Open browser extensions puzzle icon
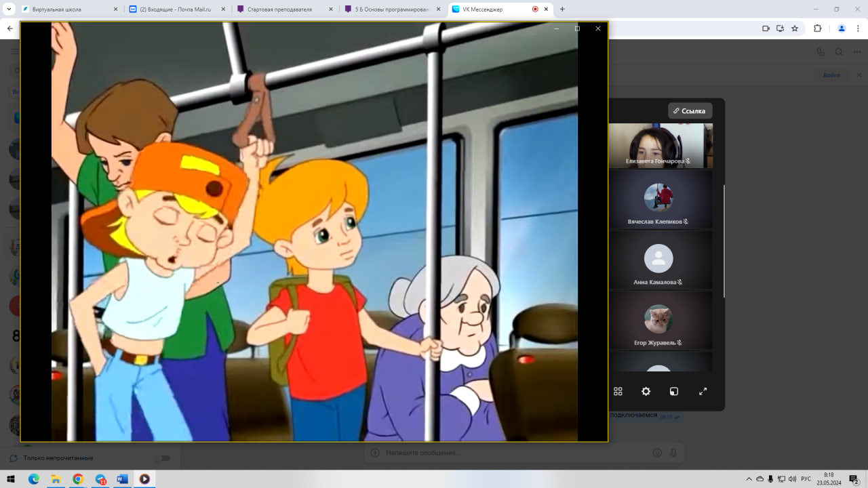The image size is (868, 488). (817, 28)
